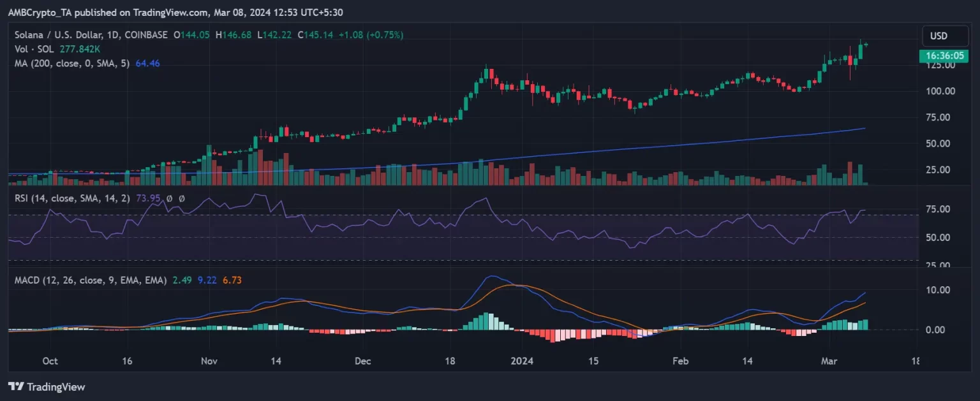Click the first ø symbol after RSI value

pos(169,198)
